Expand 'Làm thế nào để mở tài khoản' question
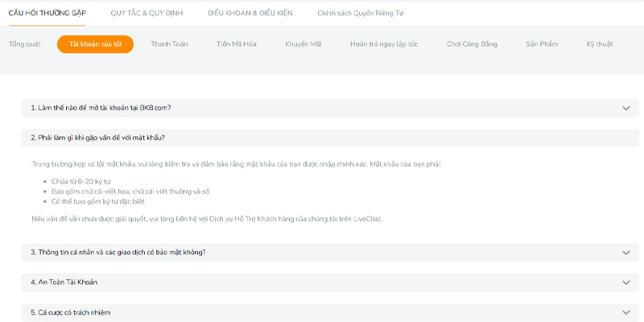The image size is (644, 322). click(x=330, y=108)
